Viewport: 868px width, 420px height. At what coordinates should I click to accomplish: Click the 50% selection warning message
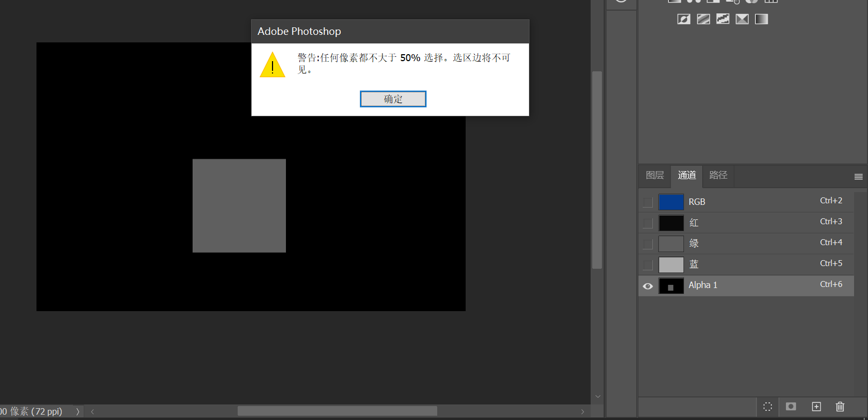[404, 63]
